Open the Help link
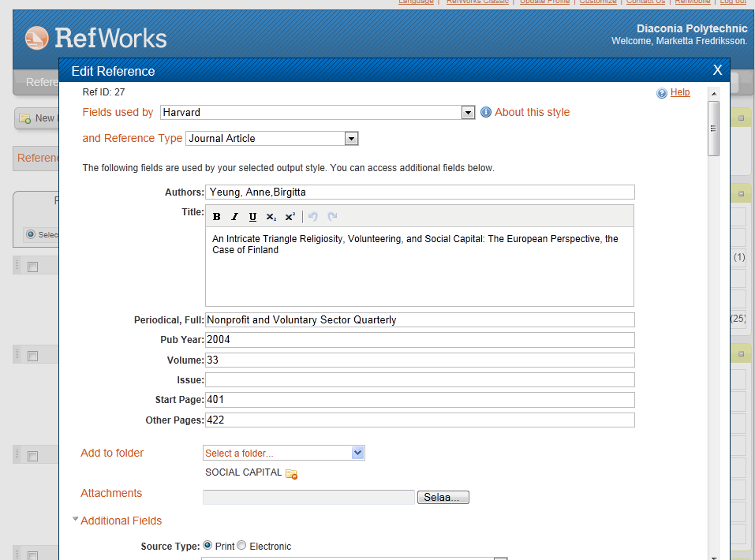 pos(680,92)
